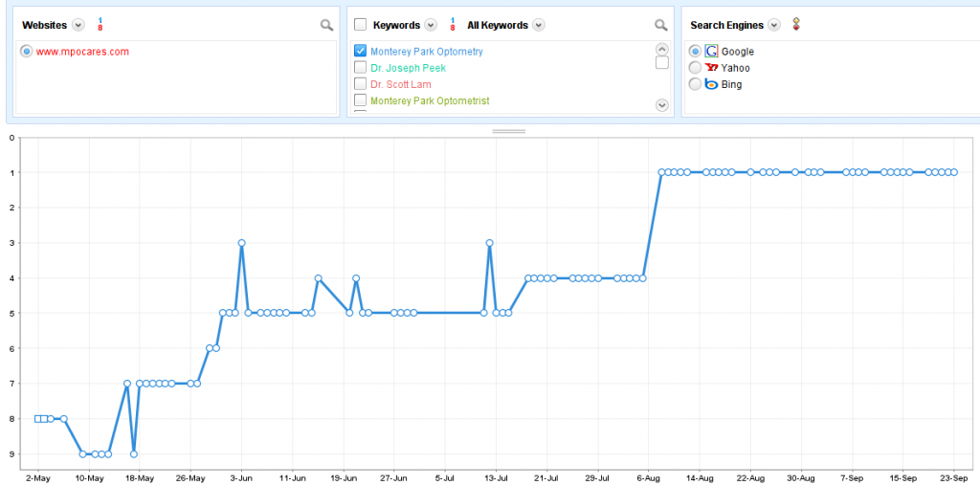This screenshot has height=485, width=980.
Task: Click the Search Engines panel heading
Action: (727, 26)
